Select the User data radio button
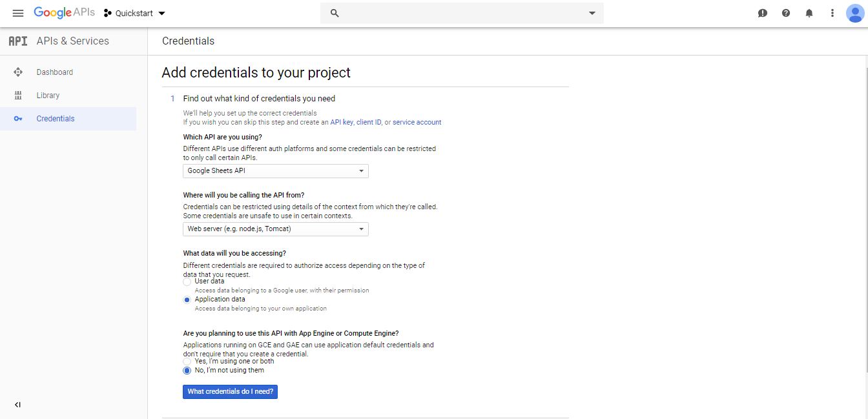Viewport: 868px width, 419px height. coord(187,282)
